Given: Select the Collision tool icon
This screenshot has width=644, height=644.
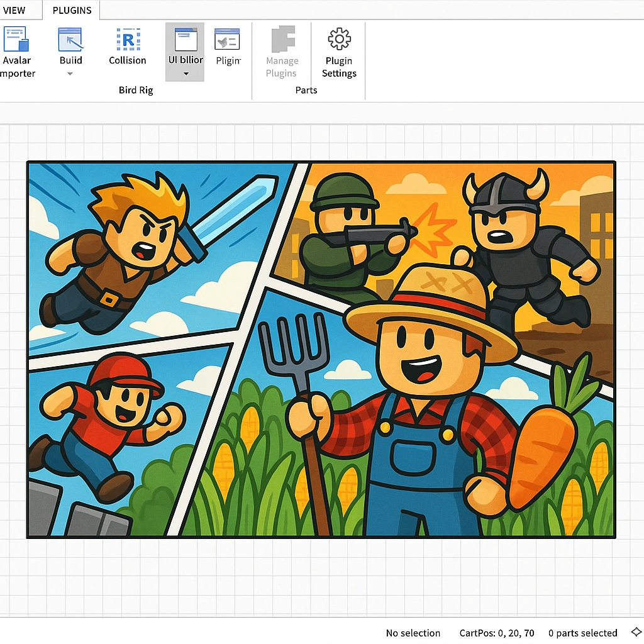Looking at the screenshot, I should click(x=128, y=40).
